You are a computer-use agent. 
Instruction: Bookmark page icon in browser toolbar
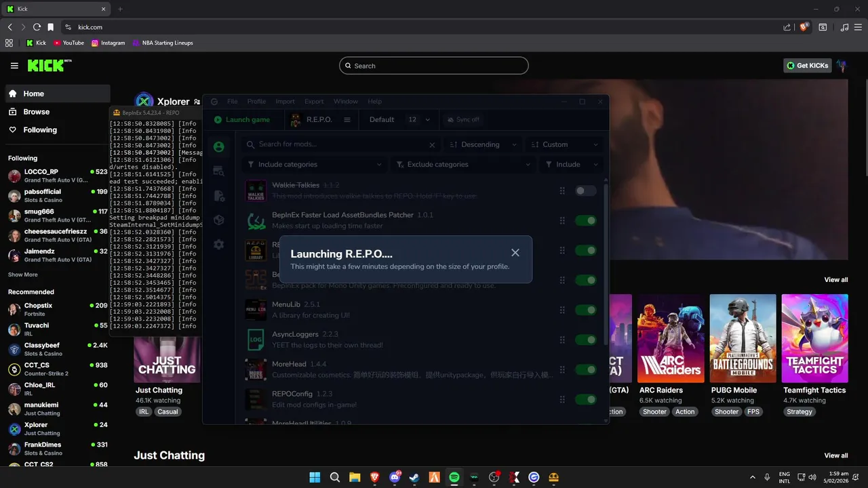pyautogui.click(x=50, y=27)
